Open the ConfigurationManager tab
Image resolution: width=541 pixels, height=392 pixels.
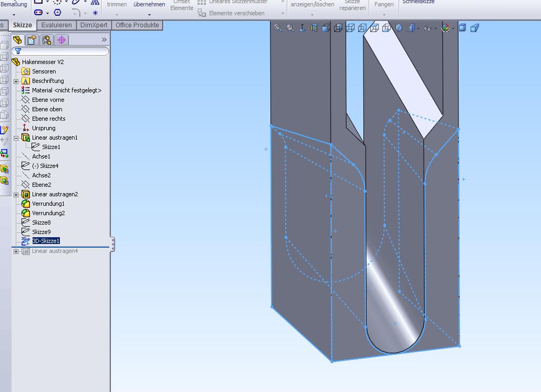pyautogui.click(x=47, y=40)
